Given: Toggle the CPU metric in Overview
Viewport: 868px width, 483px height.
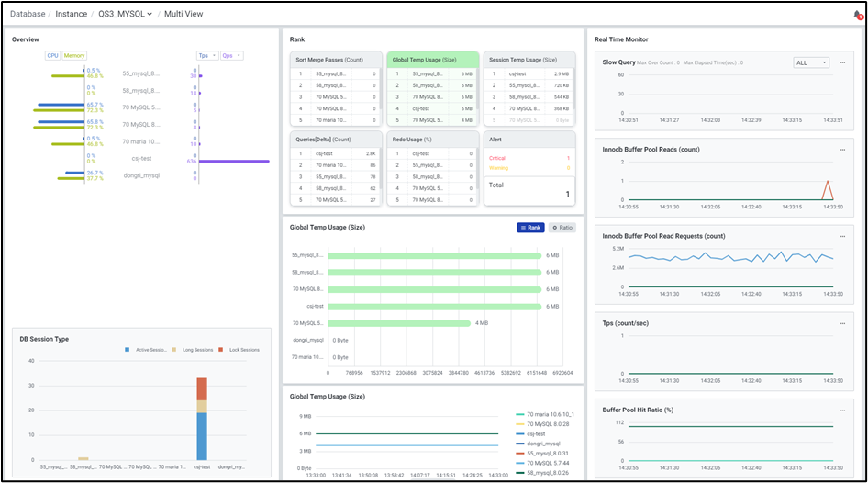Looking at the screenshot, I should pyautogui.click(x=53, y=55).
